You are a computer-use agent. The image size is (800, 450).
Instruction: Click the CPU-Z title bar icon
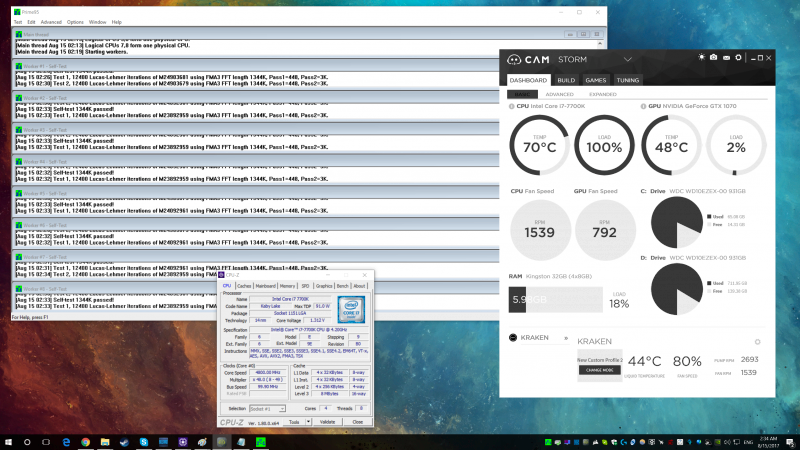[x=221, y=275]
